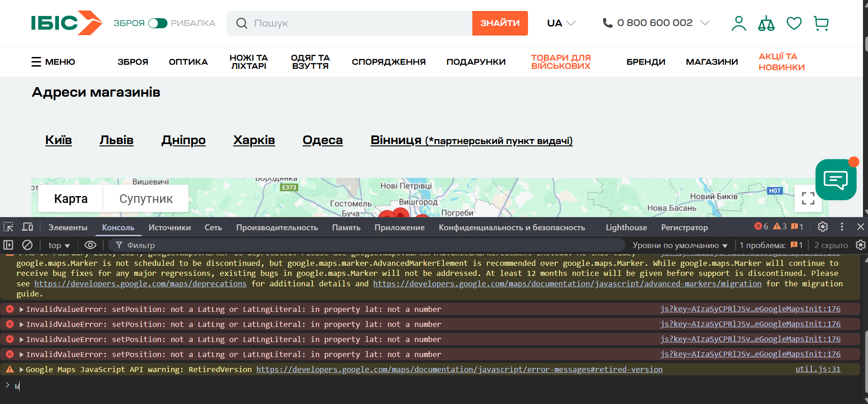Image resolution: width=868 pixels, height=404 pixels.
Task: Toggle the console live expression eye
Action: tap(90, 245)
